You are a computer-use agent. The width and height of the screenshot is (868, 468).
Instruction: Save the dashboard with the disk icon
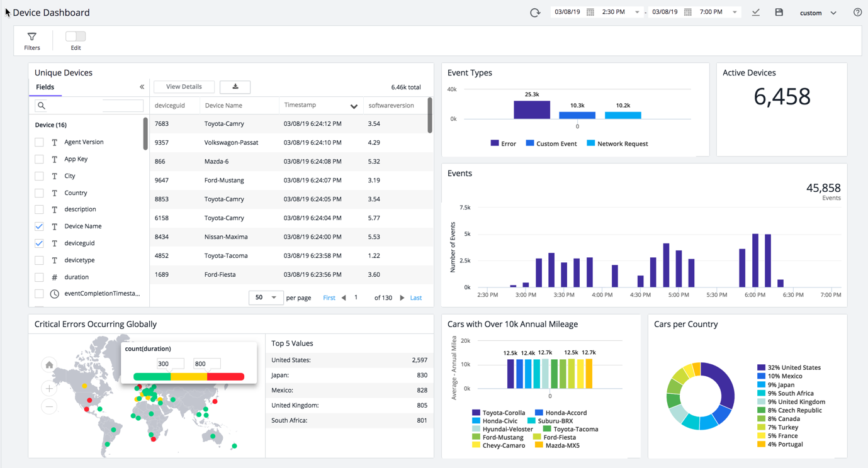pos(779,12)
